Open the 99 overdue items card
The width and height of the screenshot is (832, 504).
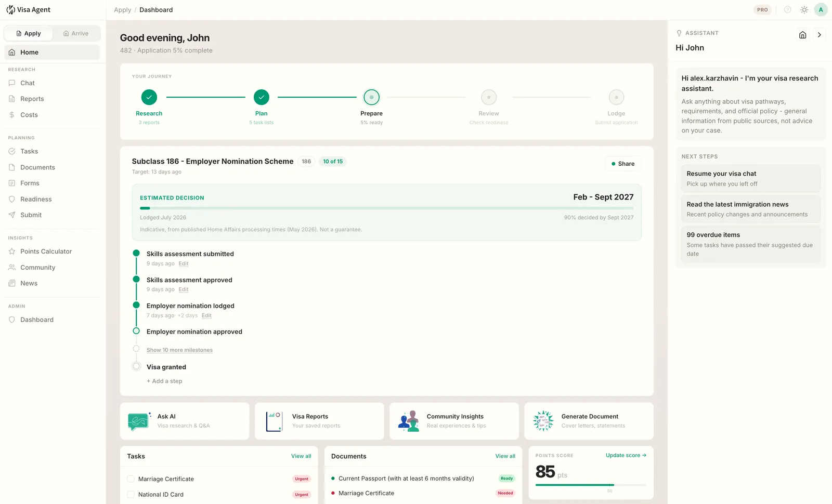click(x=750, y=244)
